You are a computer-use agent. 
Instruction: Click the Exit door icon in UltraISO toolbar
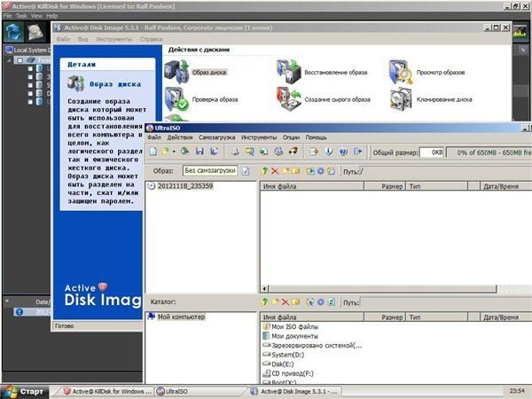click(358, 152)
